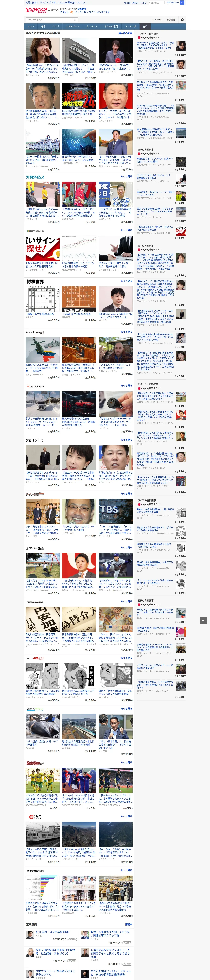Open 改革プロの発想＆仕事術 subscription

55,952
